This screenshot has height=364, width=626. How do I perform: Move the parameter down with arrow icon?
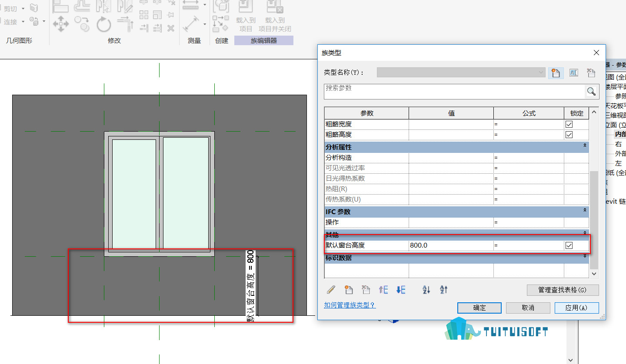point(401,289)
